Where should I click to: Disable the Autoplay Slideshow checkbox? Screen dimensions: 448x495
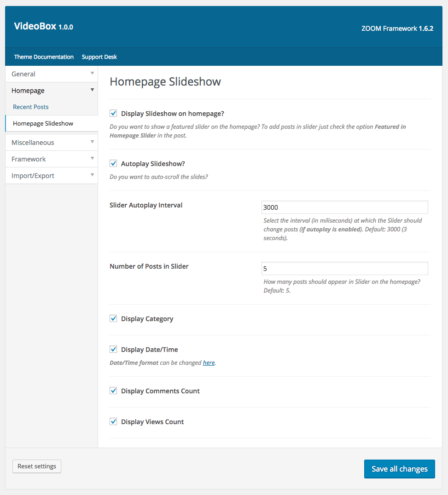[x=113, y=163]
